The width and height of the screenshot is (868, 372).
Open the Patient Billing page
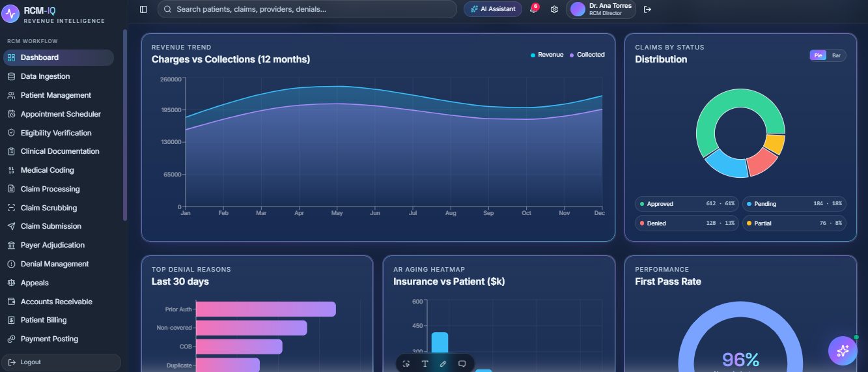coord(59,320)
